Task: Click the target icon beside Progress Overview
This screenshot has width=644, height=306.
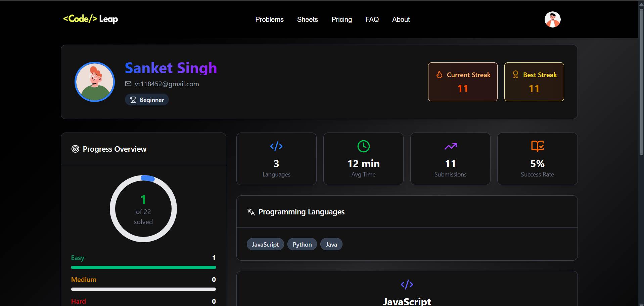Action: pyautogui.click(x=75, y=149)
